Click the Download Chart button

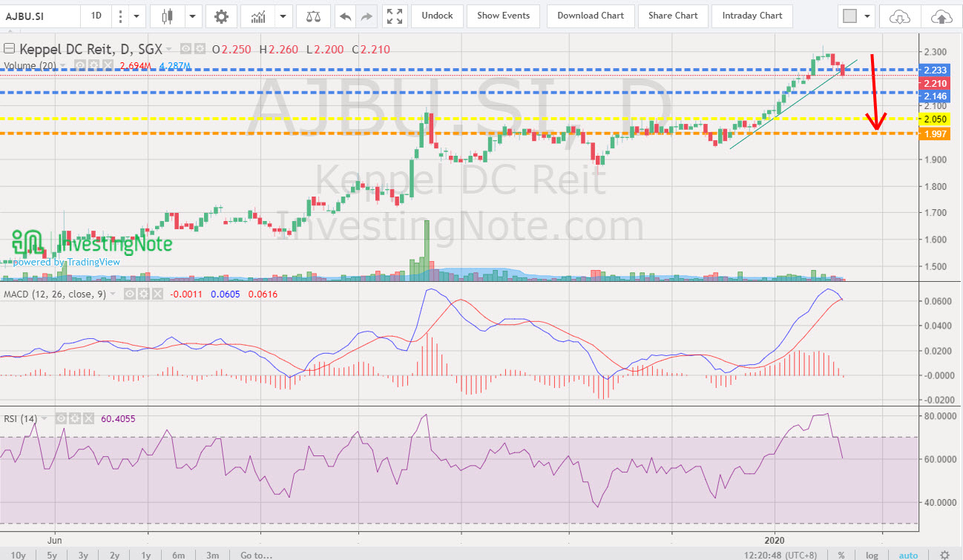(591, 16)
